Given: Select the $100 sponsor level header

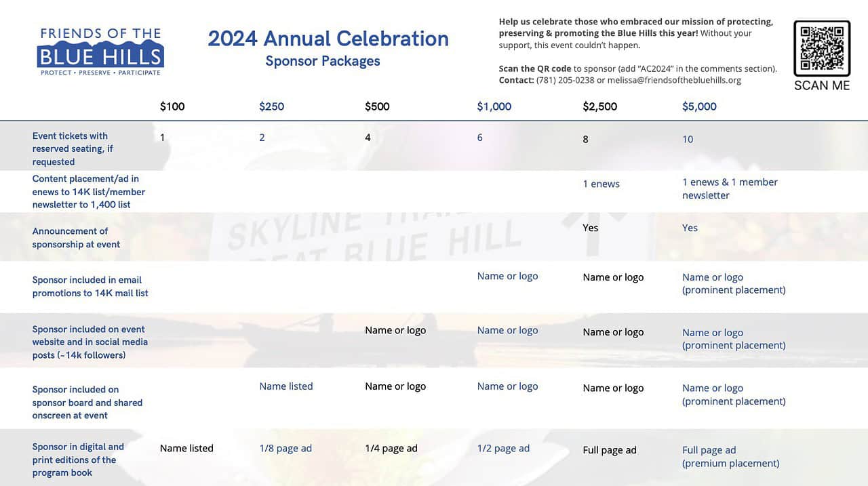Looking at the screenshot, I should (x=172, y=106).
